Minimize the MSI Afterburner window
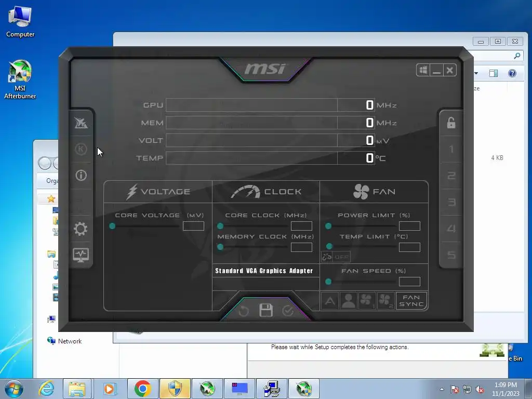Viewport: 532px width, 399px height. (x=436, y=70)
